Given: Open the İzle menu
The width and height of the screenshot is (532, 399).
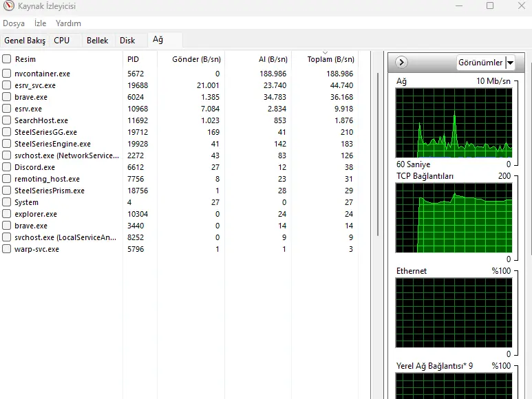Looking at the screenshot, I should [41, 23].
